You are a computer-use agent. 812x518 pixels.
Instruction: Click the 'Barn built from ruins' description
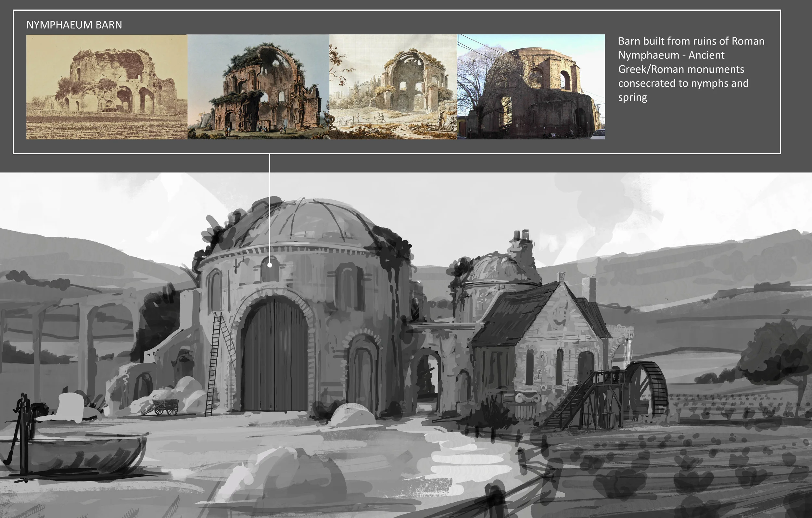691,69
